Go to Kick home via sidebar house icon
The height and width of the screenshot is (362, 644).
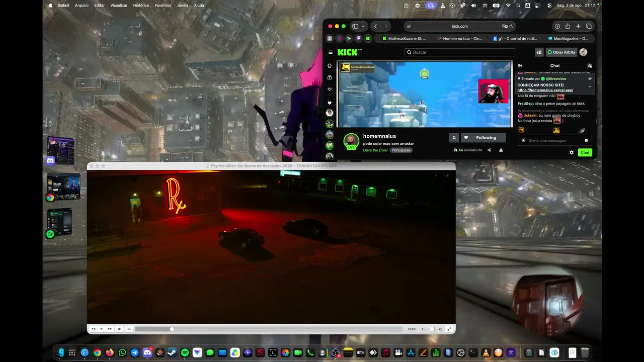tap(330, 66)
